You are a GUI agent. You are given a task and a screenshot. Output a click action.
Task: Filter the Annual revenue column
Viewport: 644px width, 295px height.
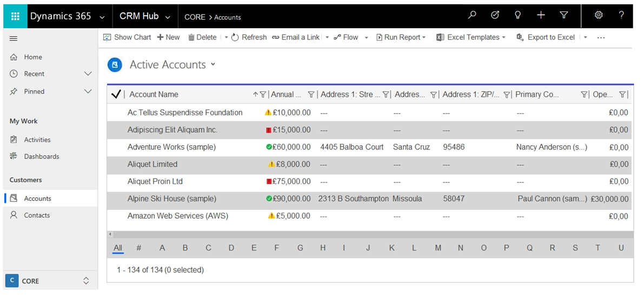[x=311, y=95]
